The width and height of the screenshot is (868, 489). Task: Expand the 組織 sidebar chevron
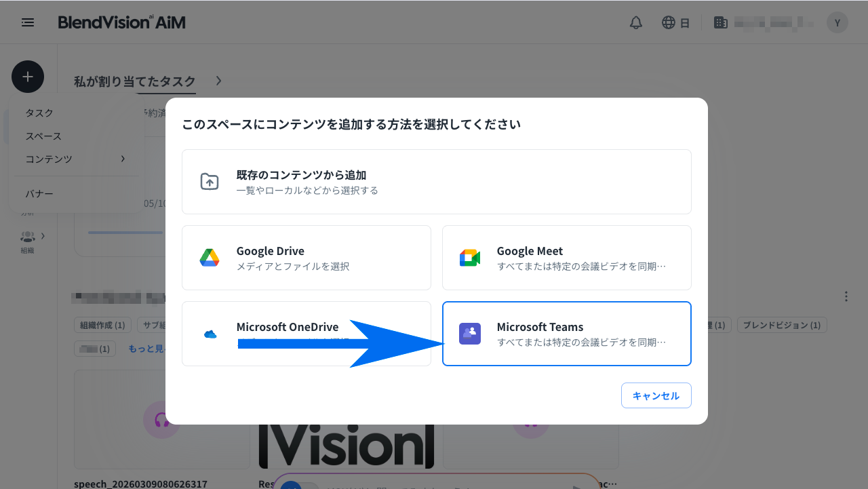coord(43,236)
